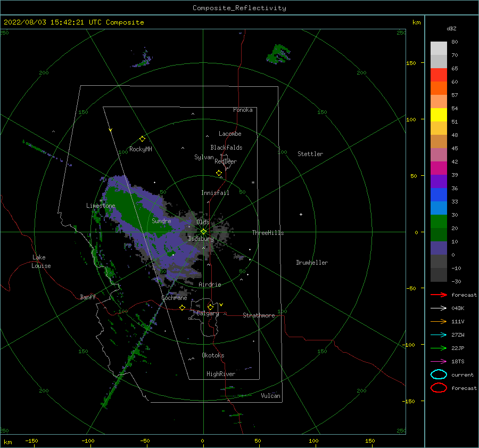Click the Banff label
This screenshot has height=448, width=479.
click(x=88, y=297)
